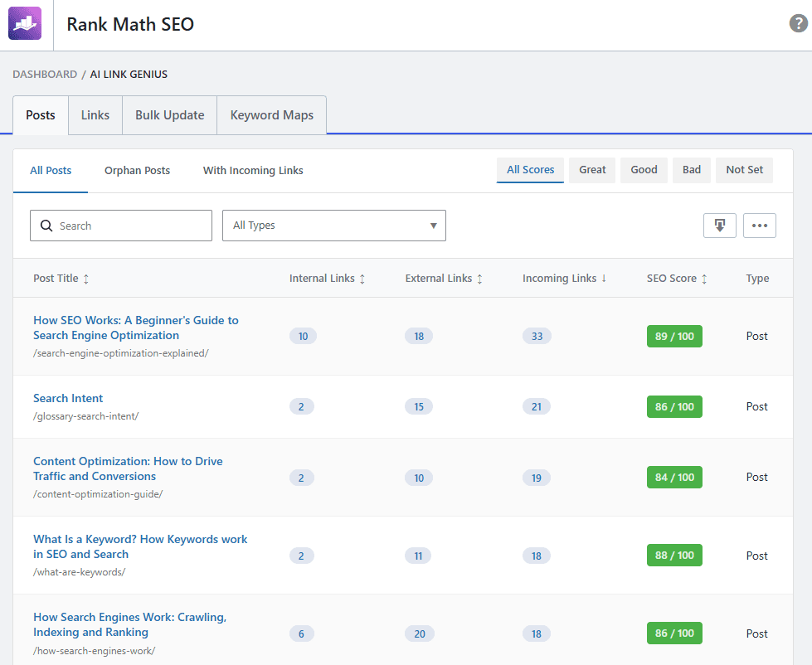
Task: Click the Type column header
Action: pyautogui.click(x=757, y=279)
